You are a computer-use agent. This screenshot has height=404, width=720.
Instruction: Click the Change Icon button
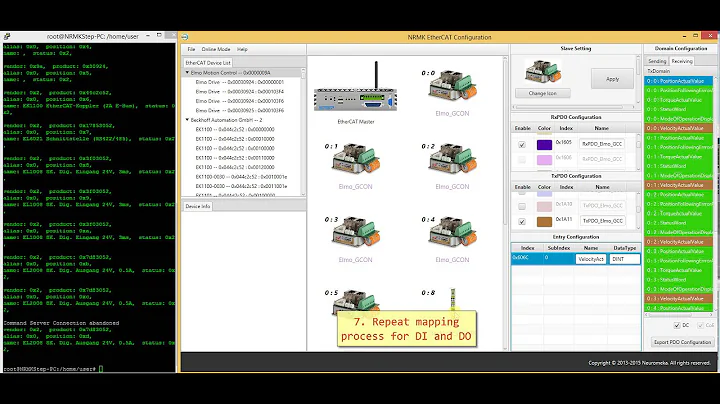pyautogui.click(x=542, y=93)
